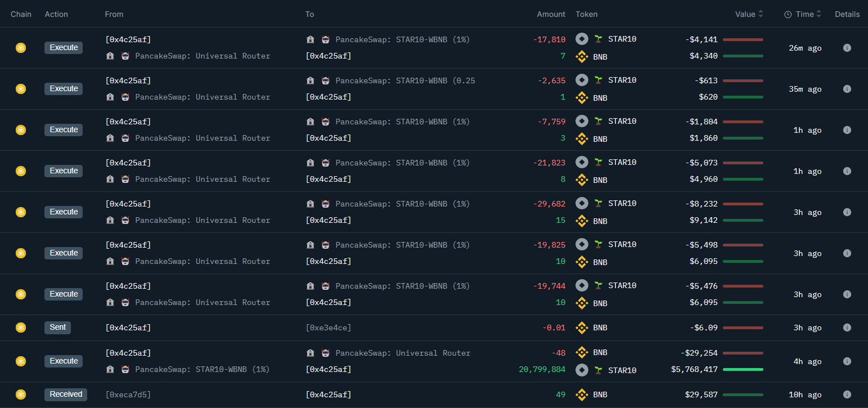Image resolution: width=868 pixels, height=408 pixels.
Task: Click bright green value bar for $5,768,417
Action: click(743, 370)
